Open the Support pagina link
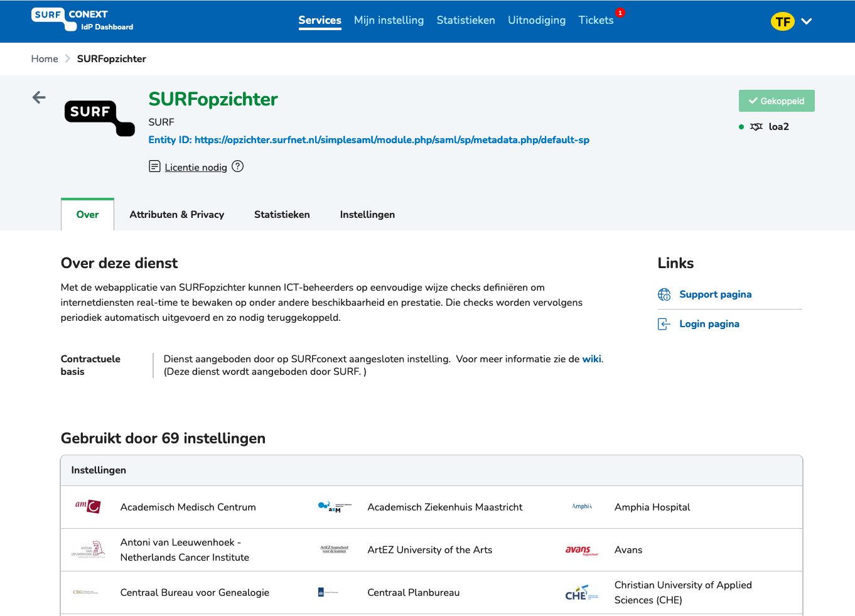Viewport: 855px width, 616px height. coord(715,294)
